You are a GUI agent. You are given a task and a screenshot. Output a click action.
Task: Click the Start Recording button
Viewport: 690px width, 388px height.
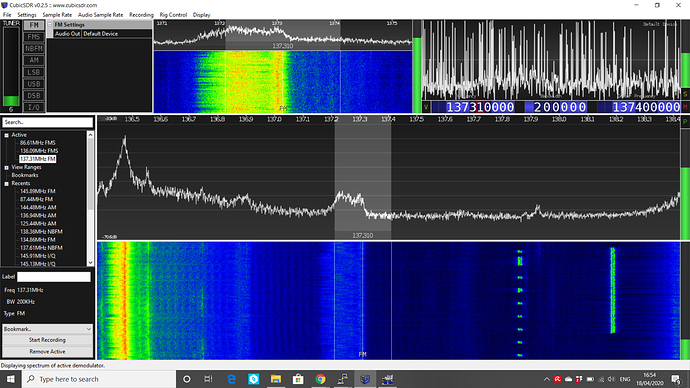point(48,340)
